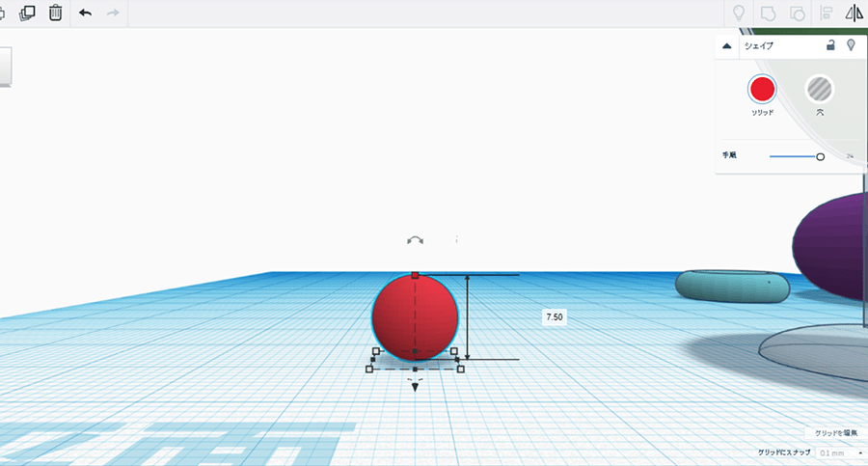Image resolution: width=868 pixels, height=466 pixels.
Task: Activate the Mirror tool
Action: 854,13
